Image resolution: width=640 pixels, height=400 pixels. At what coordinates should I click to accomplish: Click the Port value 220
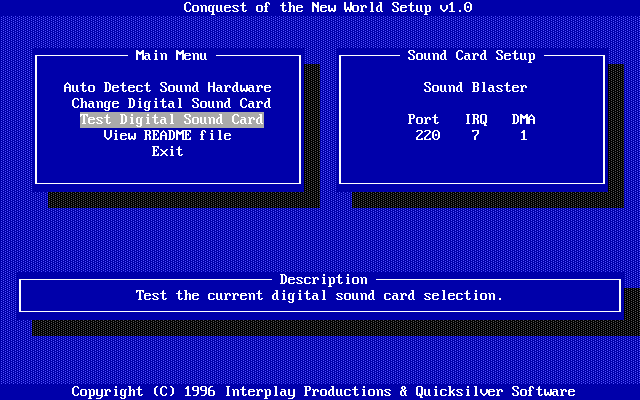pos(428,135)
